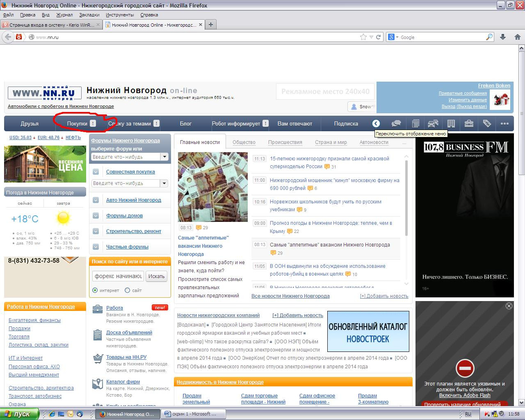Image resolution: width=525 pixels, height=420 pixels.
Task: Open the forum selection dropdown arrow
Action: point(164,157)
